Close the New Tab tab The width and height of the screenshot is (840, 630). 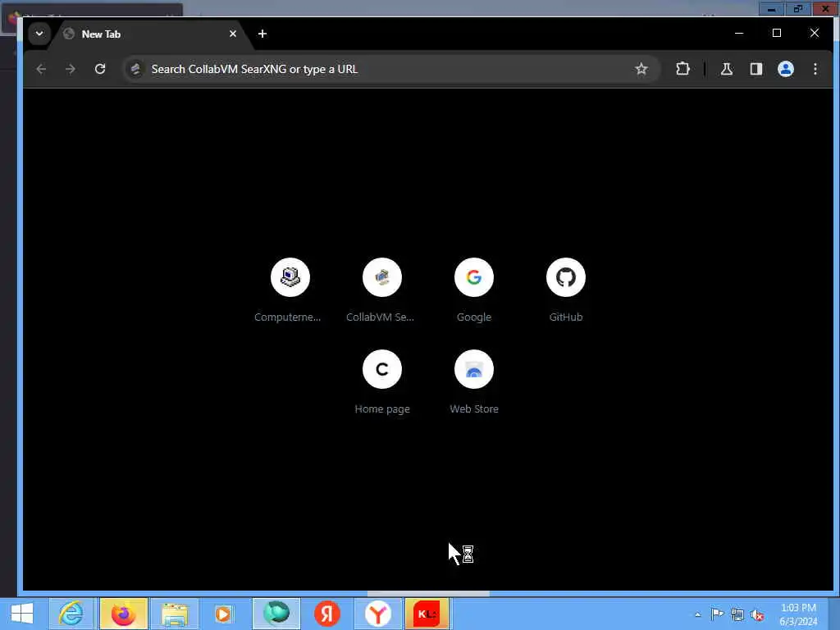click(x=233, y=34)
